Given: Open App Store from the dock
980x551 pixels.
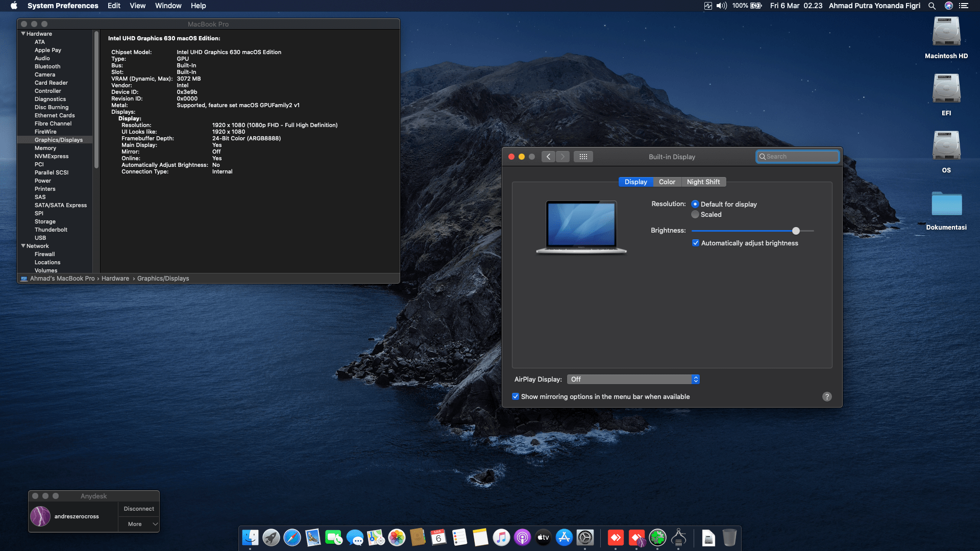Looking at the screenshot, I should point(564,537).
